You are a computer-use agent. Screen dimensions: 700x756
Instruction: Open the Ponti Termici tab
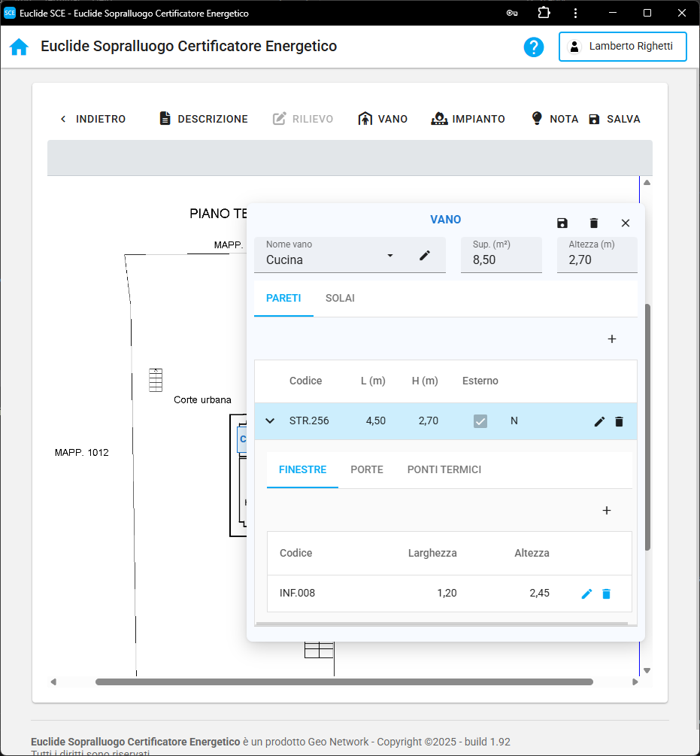[444, 469]
